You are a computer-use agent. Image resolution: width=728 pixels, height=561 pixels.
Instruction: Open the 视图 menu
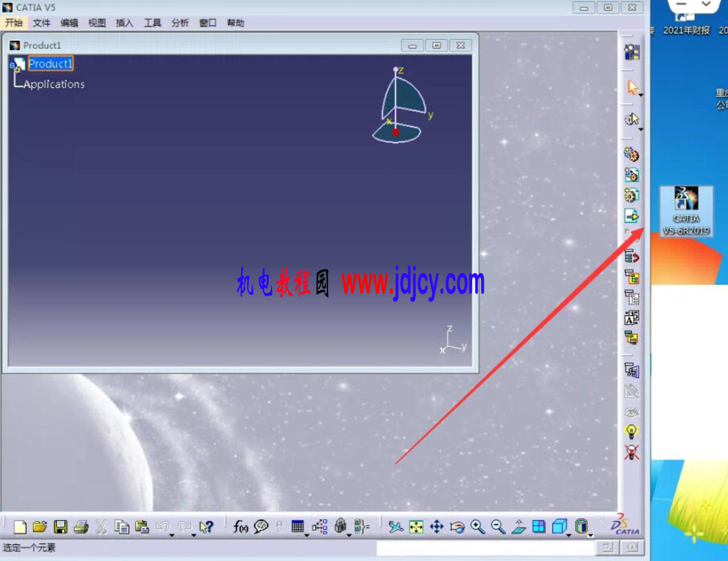(97, 22)
